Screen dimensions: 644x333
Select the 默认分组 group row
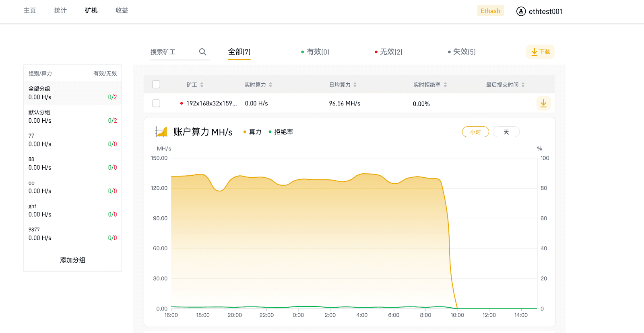point(73,116)
